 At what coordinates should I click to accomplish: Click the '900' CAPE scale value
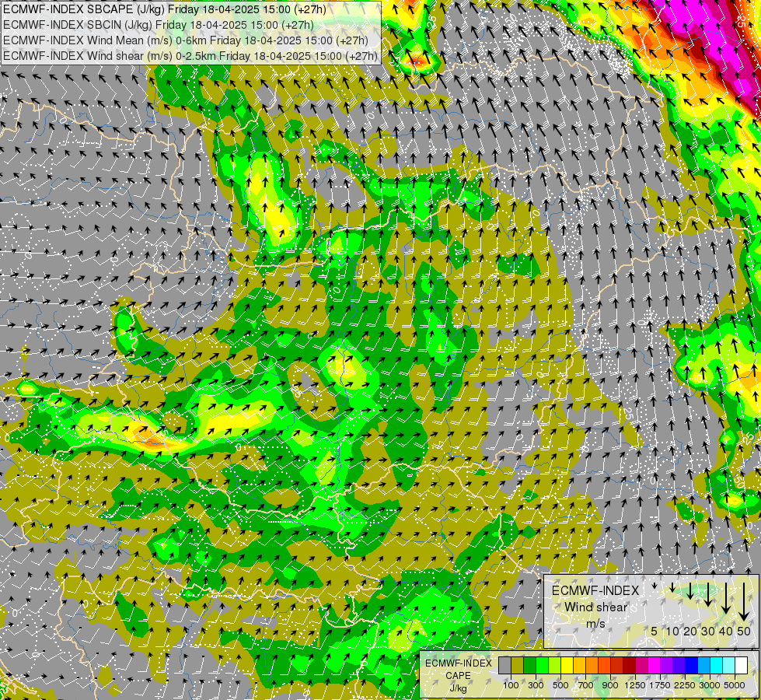point(610,685)
